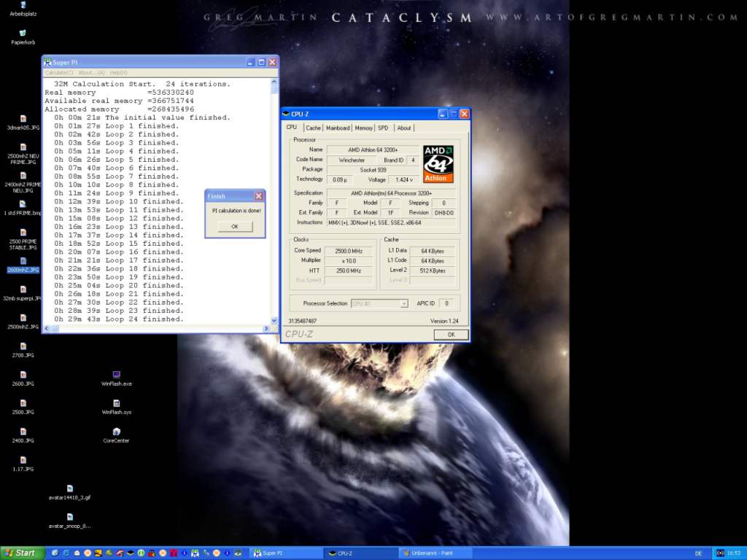
Task: Select the 2400mhZ PRIME NEU.JPG file icon
Action: [23, 182]
